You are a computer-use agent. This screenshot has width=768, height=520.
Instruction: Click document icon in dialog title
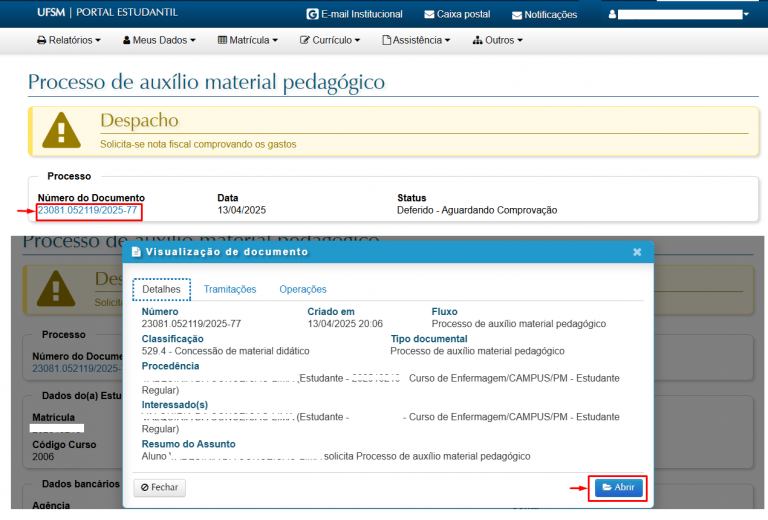click(136, 252)
